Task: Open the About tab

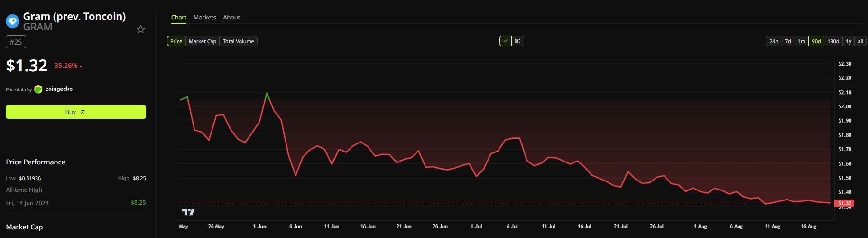Action: click(231, 17)
